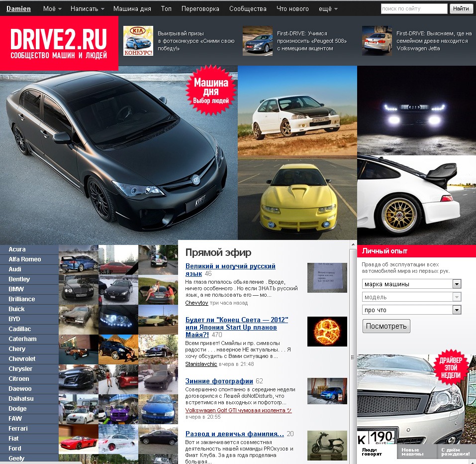Viewport: 476px width, 464px height.
Task: Focus the site search input field
Action: [x=414, y=8]
